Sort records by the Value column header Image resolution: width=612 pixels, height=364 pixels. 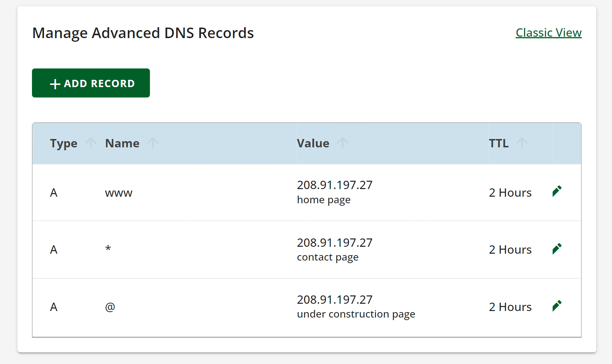click(313, 143)
